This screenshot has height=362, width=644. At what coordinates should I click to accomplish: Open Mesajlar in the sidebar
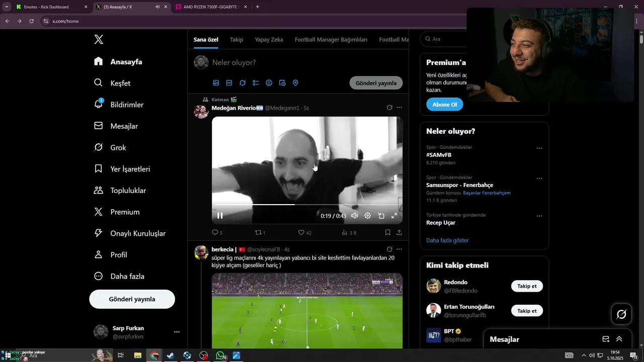[x=116, y=126]
